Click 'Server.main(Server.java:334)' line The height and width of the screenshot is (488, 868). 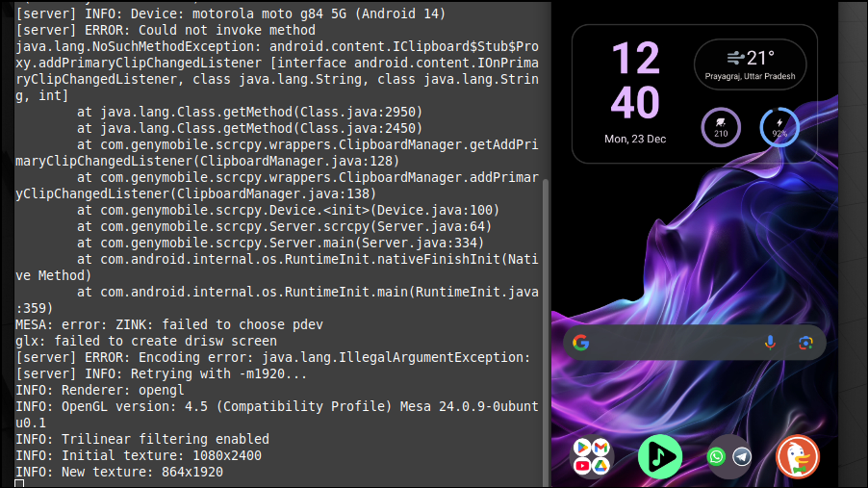[280, 243]
